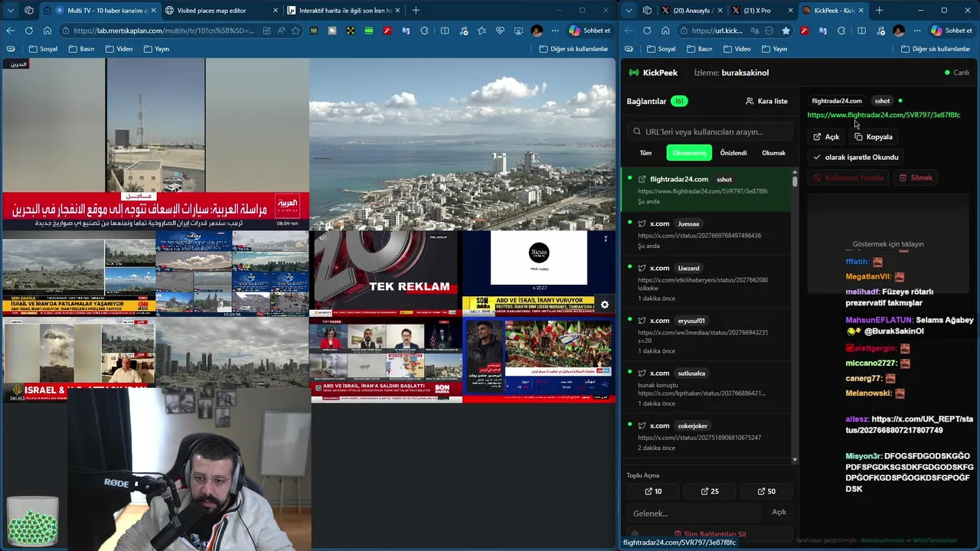Delete the link with Silmek
Image resolution: width=980 pixels, height=551 pixels.
916,178
